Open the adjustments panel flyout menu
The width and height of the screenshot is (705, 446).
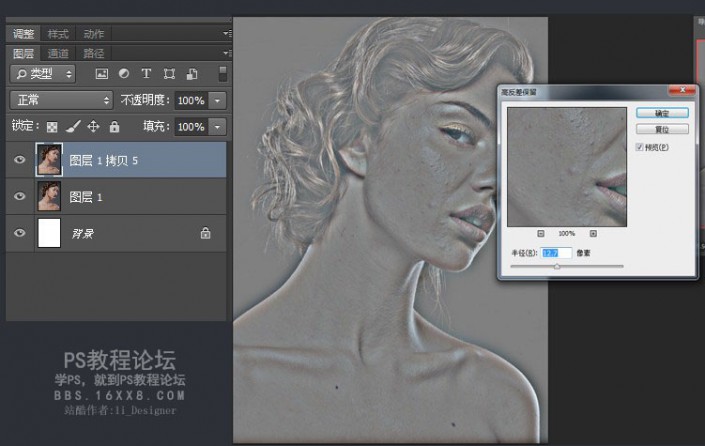pyautogui.click(x=227, y=33)
